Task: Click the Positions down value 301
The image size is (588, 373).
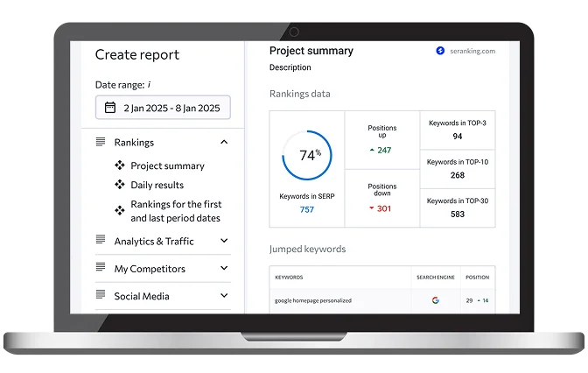Action: (x=384, y=208)
